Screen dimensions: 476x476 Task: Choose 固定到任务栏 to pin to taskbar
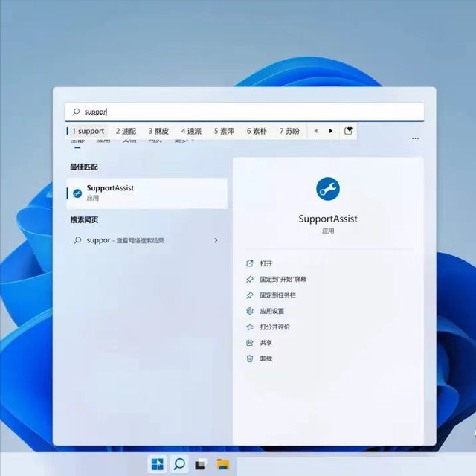click(x=278, y=295)
